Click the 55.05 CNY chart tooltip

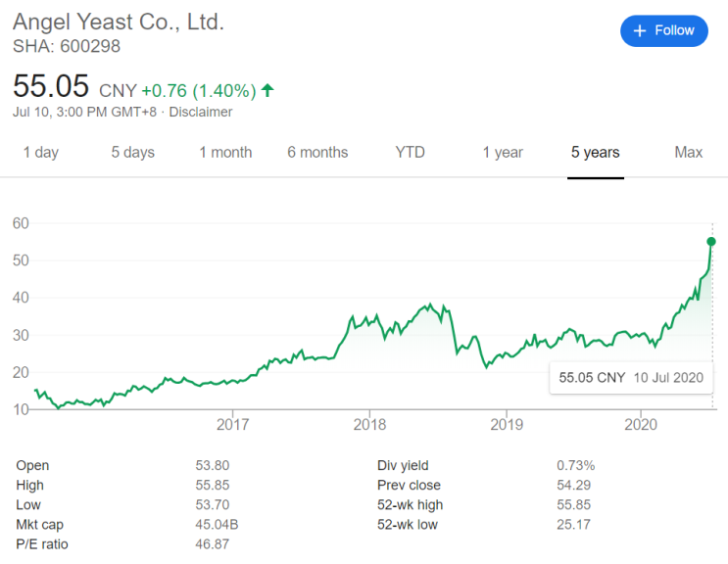point(630,377)
